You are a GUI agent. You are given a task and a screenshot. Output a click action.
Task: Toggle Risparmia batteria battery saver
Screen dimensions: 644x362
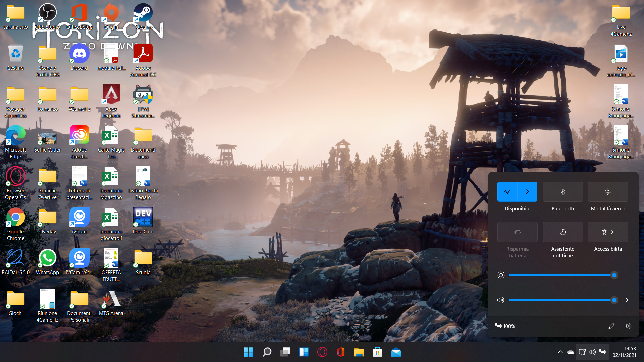click(517, 232)
